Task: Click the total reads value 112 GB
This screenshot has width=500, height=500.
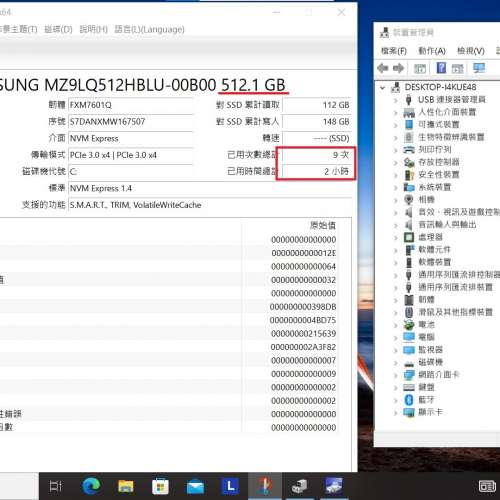Action: 317,105
